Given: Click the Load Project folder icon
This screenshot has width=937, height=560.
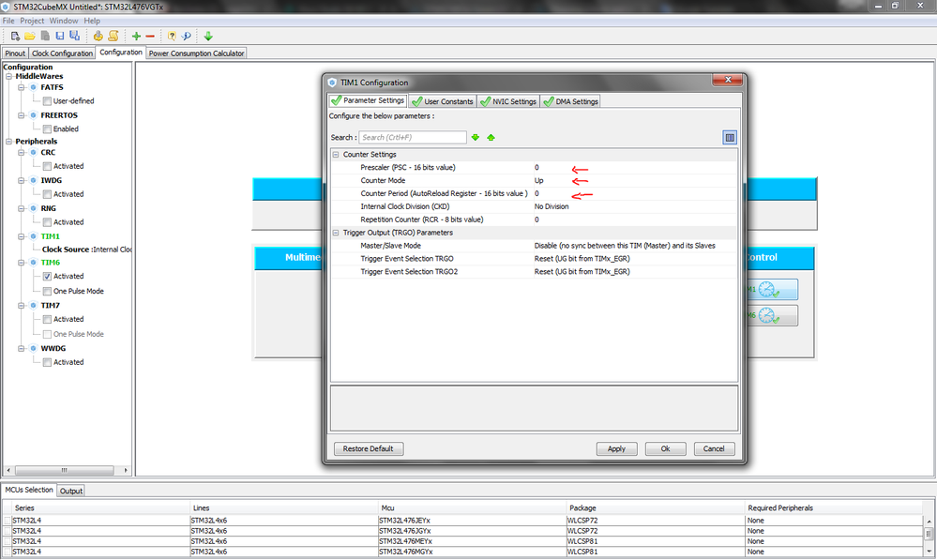Looking at the screenshot, I should click(x=30, y=36).
